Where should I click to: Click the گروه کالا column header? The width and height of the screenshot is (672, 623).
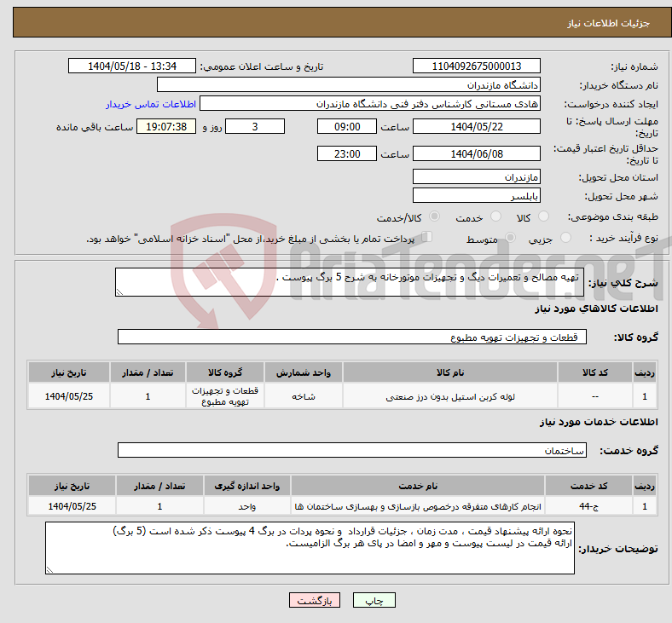click(x=225, y=372)
